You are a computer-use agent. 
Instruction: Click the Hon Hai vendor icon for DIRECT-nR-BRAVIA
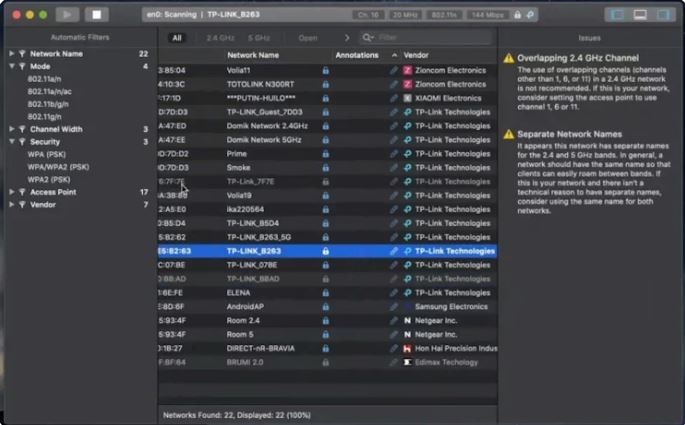tap(407, 349)
